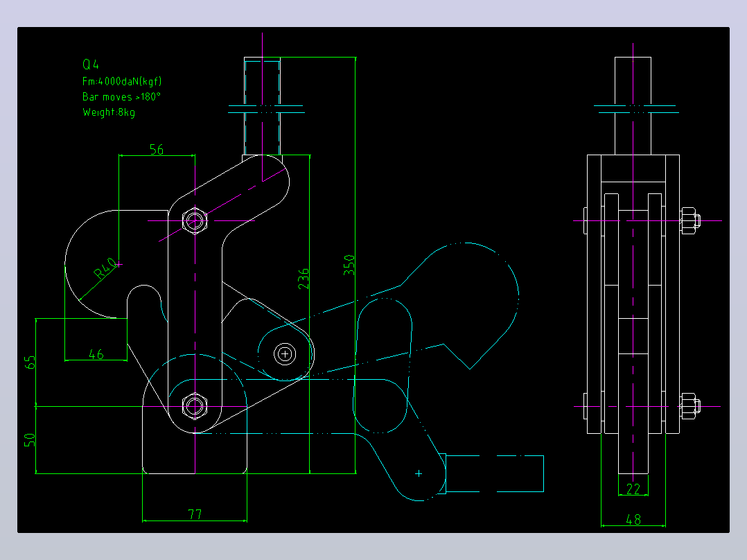
Task: Click the upper hex bolt in front view
Action: click(x=195, y=220)
